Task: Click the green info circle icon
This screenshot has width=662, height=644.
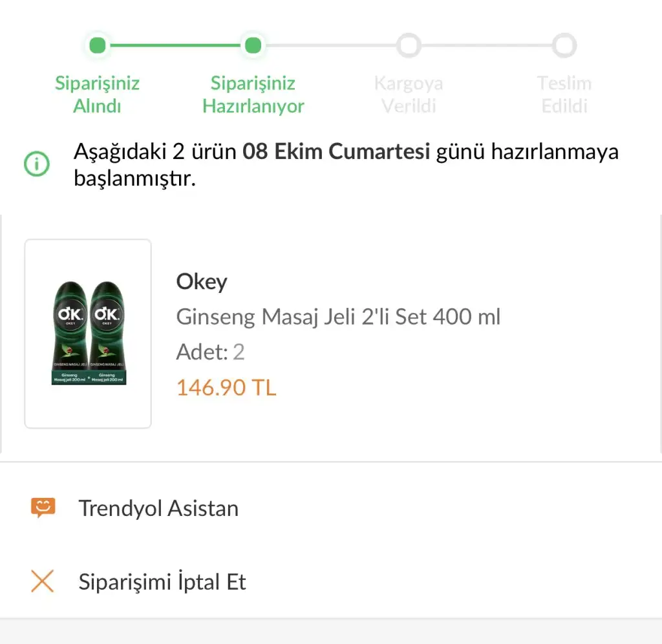Action: click(x=36, y=164)
